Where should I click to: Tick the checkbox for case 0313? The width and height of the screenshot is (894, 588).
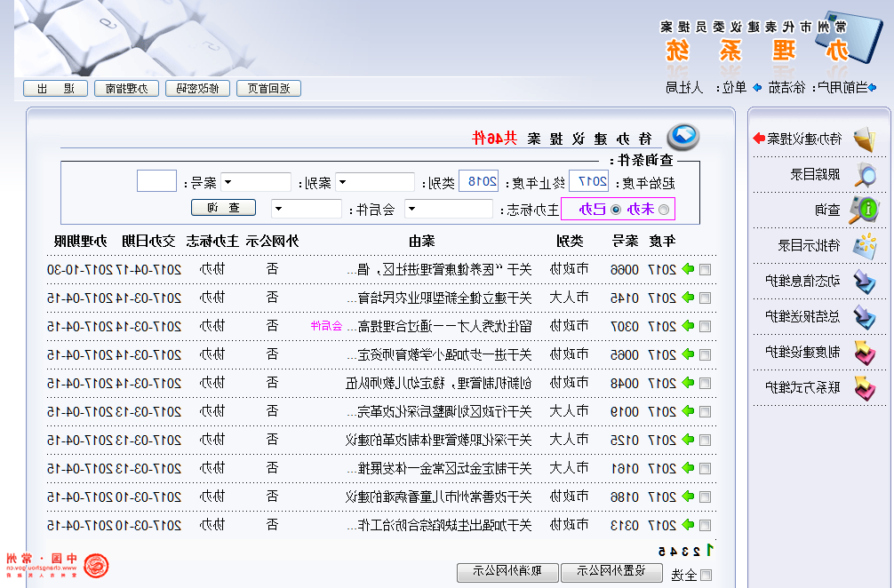pyautogui.click(x=706, y=526)
